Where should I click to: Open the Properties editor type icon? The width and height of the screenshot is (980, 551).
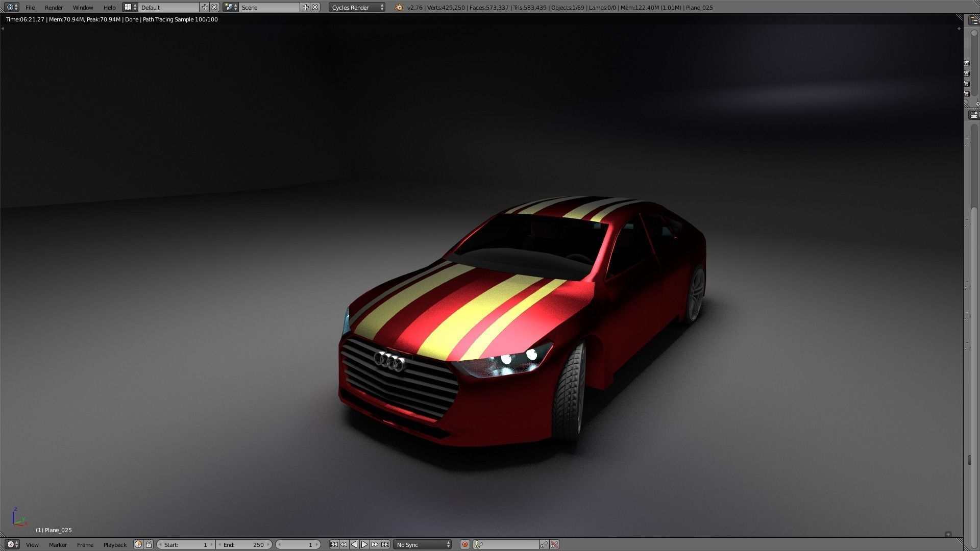pos(973,115)
